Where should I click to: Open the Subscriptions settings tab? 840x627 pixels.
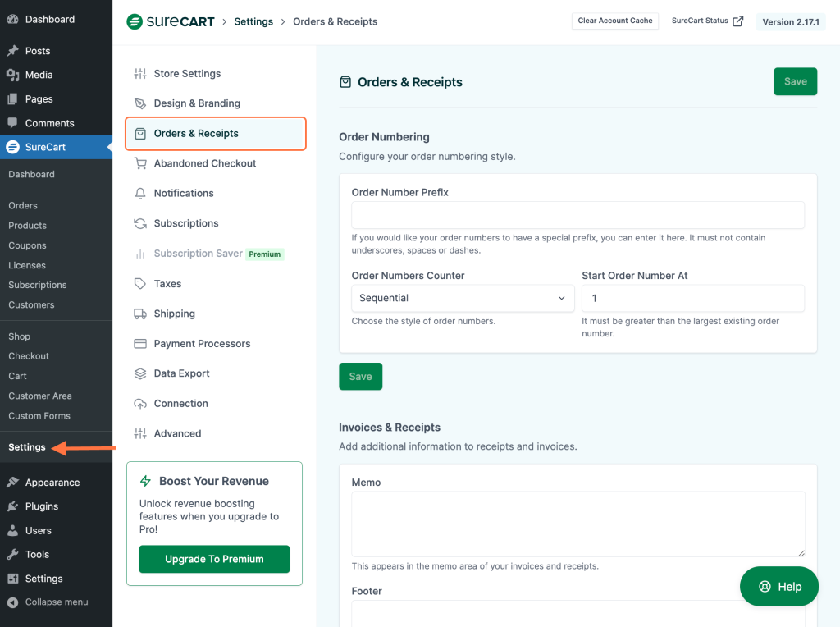coord(186,223)
